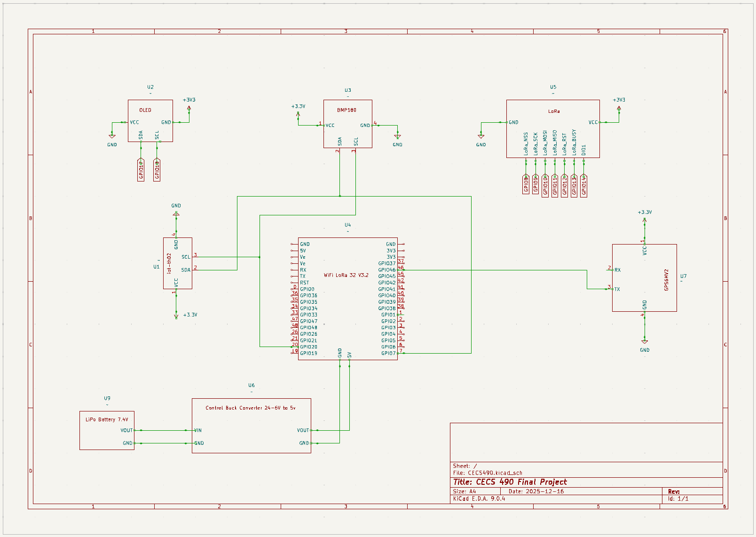Click the U9 reference designator

tap(107, 398)
